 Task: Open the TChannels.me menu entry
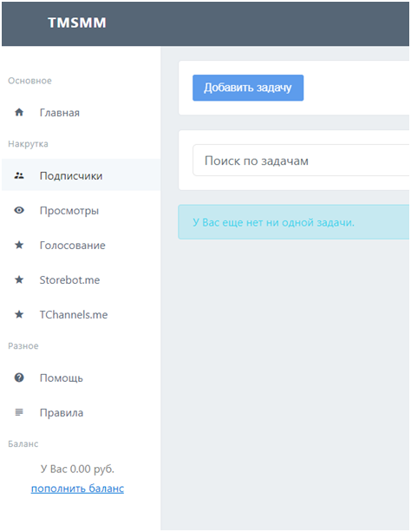coord(81,314)
